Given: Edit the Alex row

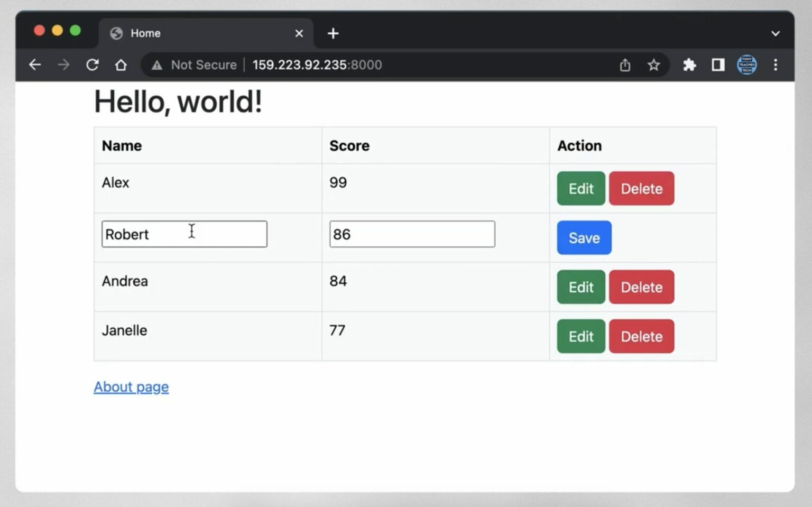Looking at the screenshot, I should point(581,188).
